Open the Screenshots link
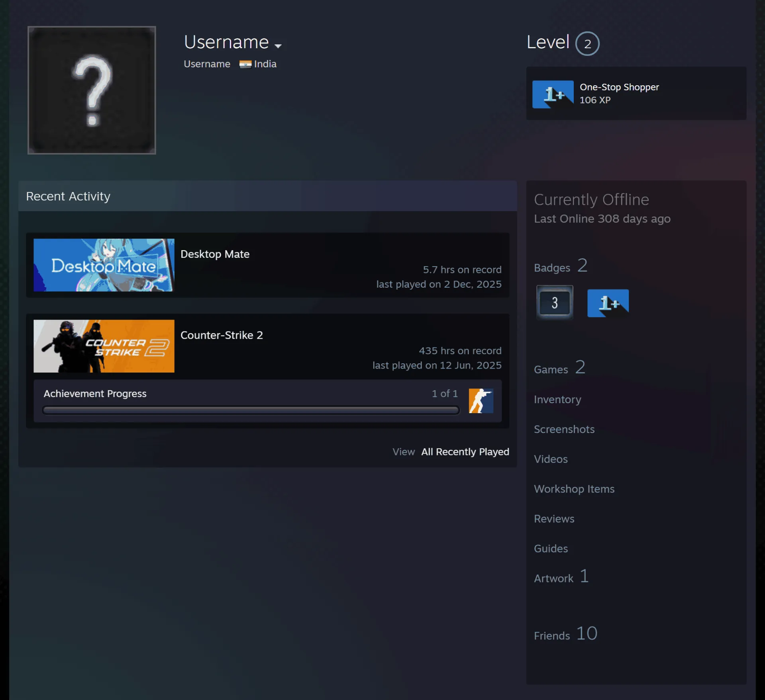 564,429
